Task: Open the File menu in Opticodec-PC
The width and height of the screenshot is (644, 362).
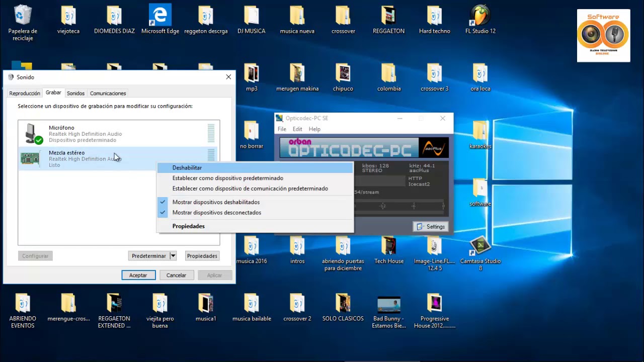Action: (x=282, y=129)
